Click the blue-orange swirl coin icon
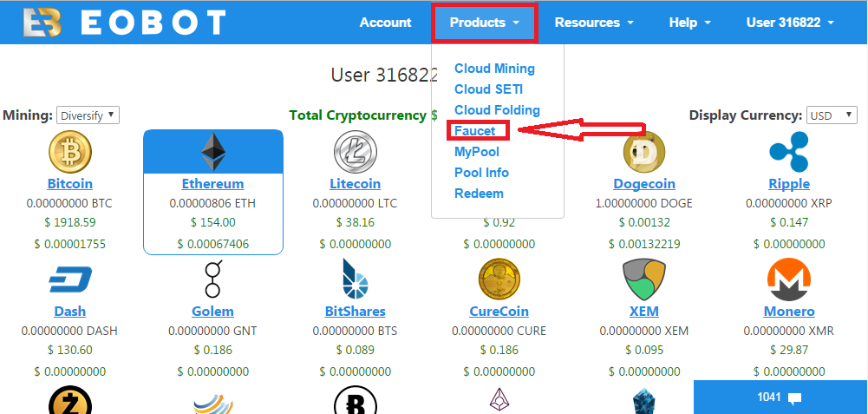Viewport: 868px width, 414px height. (x=212, y=404)
